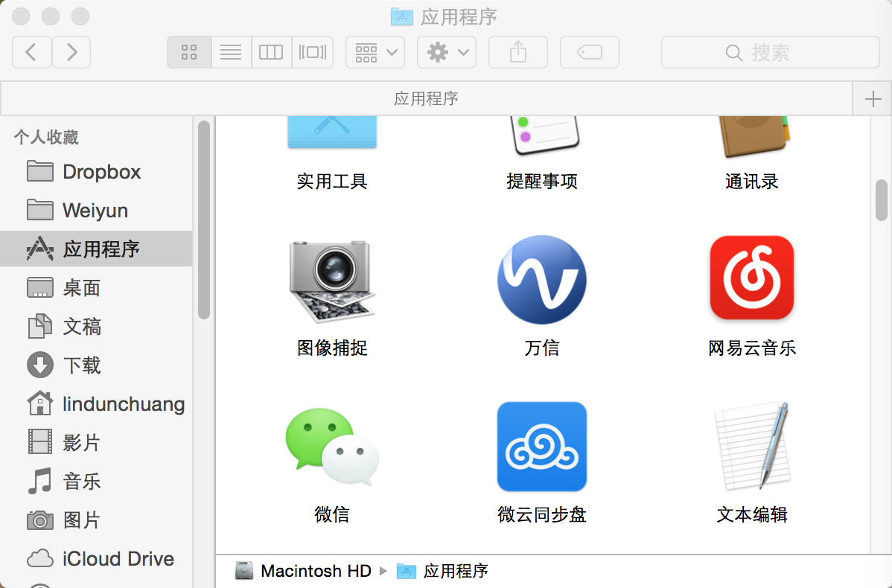Open the 微云同步盘 cloud app icon
Image resolution: width=892 pixels, height=588 pixels.
(x=541, y=447)
